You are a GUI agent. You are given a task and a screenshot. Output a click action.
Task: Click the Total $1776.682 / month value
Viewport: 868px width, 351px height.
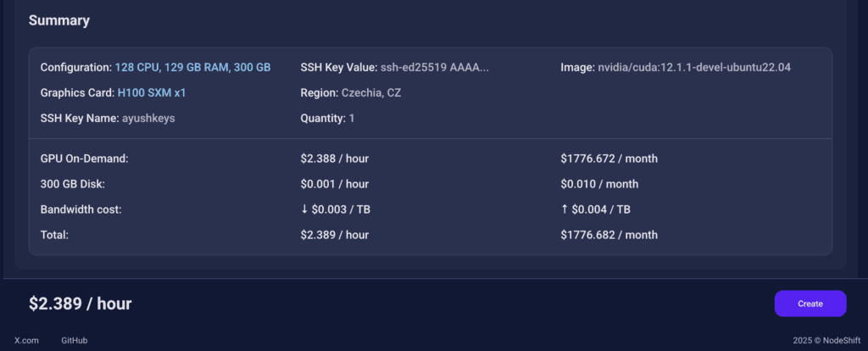(x=609, y=235)
